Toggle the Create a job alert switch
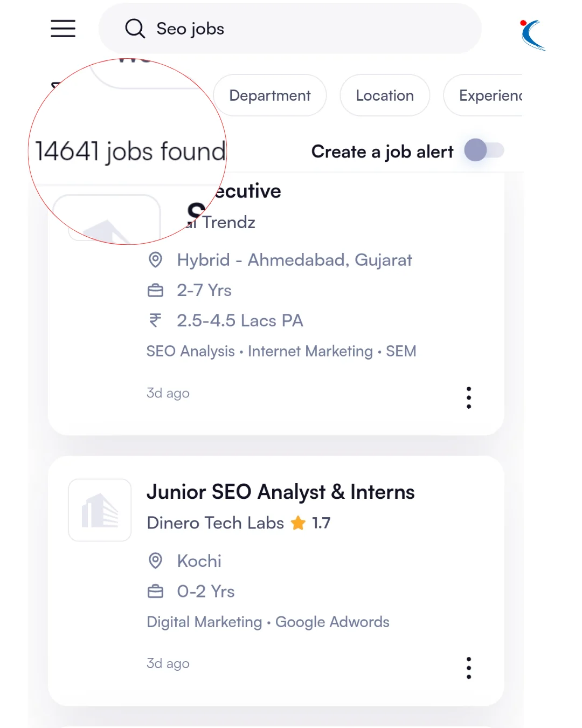Image resolution: width=582 pixels, height=728 pixels. [x=484, y=150]
